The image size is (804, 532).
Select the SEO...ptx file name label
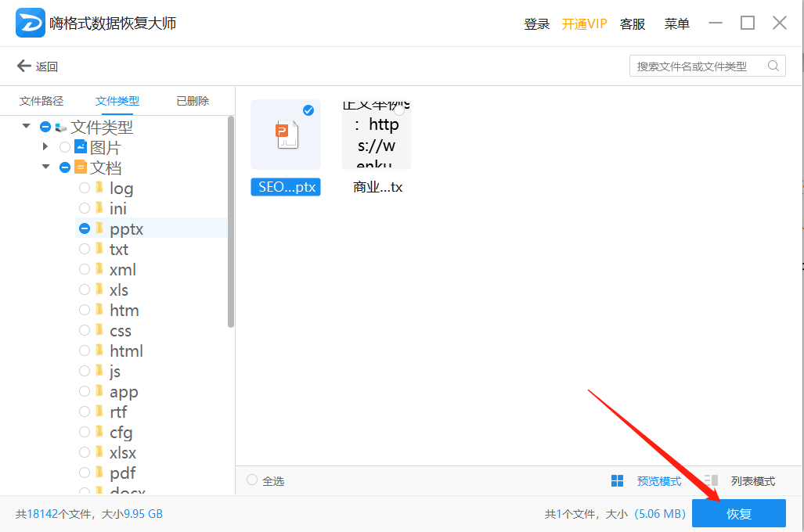pyautogui.click(x=286, y=187)
